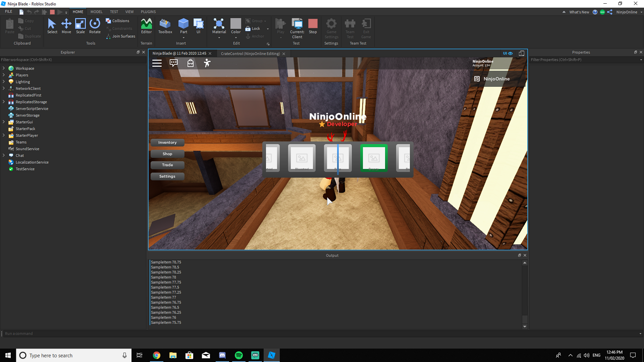Expand the StarterGui tree node

click(x=4, y=122)
